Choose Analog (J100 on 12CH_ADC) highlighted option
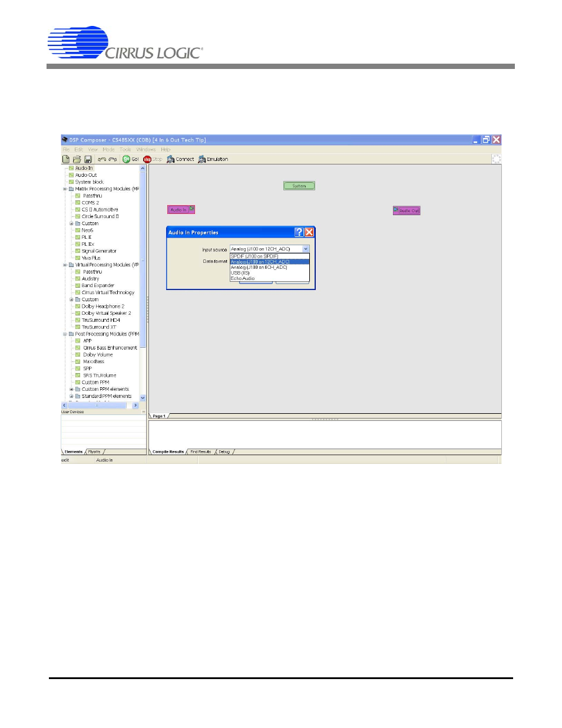The width and height of the screenshot is (562, 728). [x=269, y=262]
